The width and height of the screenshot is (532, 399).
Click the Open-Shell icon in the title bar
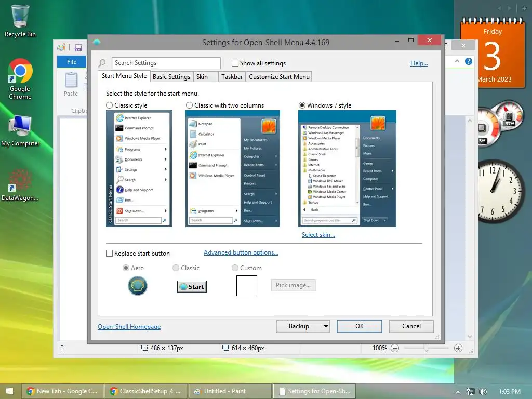point(97,42)
